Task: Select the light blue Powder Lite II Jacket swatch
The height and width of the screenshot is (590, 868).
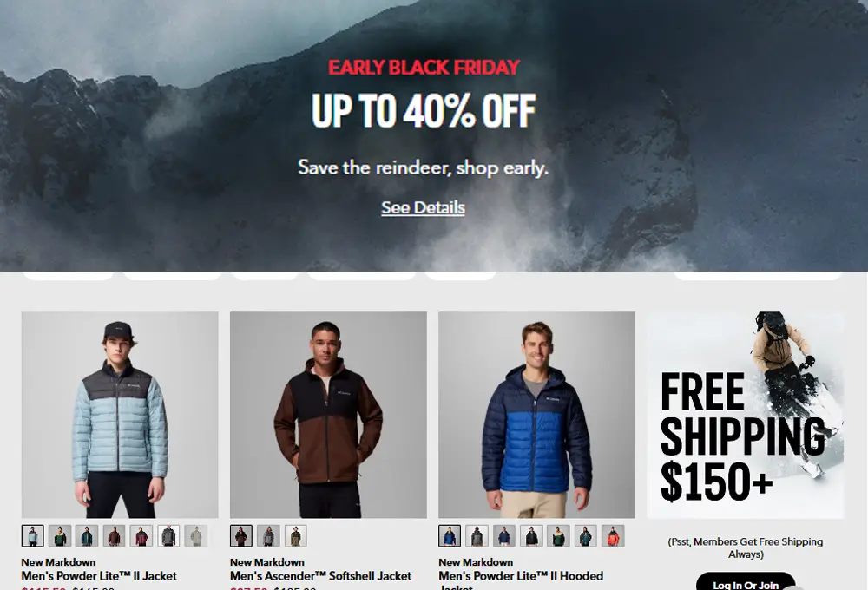Action: (x=33, y=535)
